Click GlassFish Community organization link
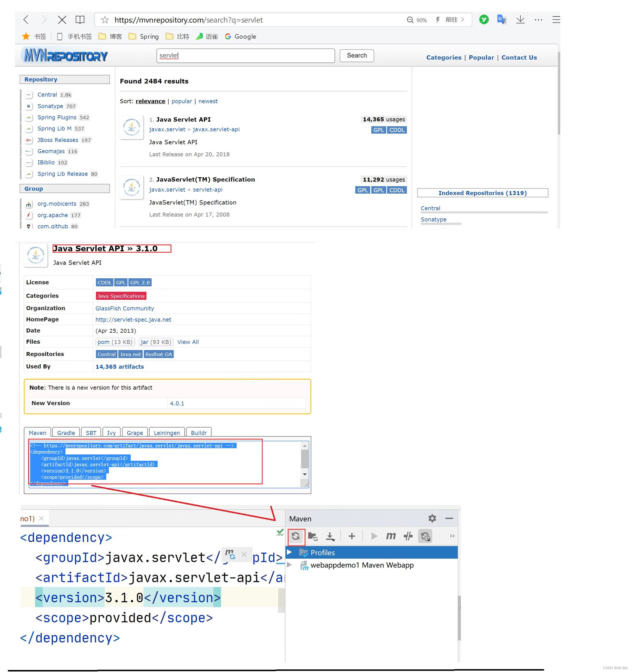The width and height of the screenshot is (632, 672). pos(124,308)
